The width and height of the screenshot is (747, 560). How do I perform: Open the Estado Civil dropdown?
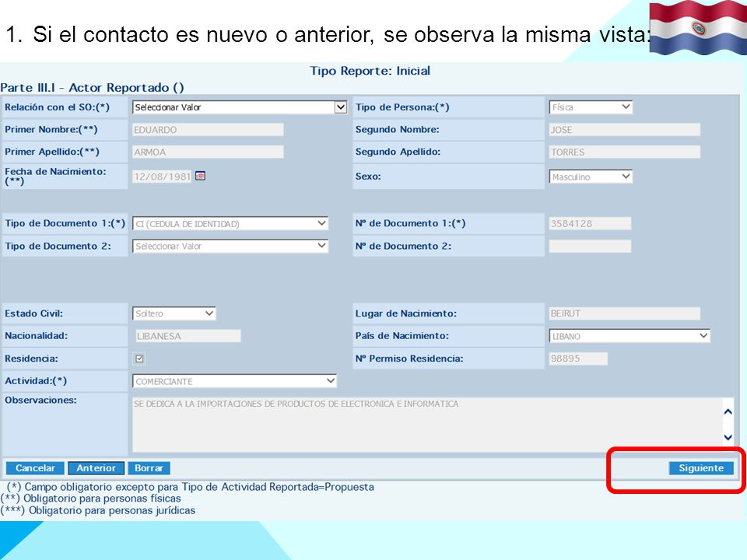click(x=174, y=313)
